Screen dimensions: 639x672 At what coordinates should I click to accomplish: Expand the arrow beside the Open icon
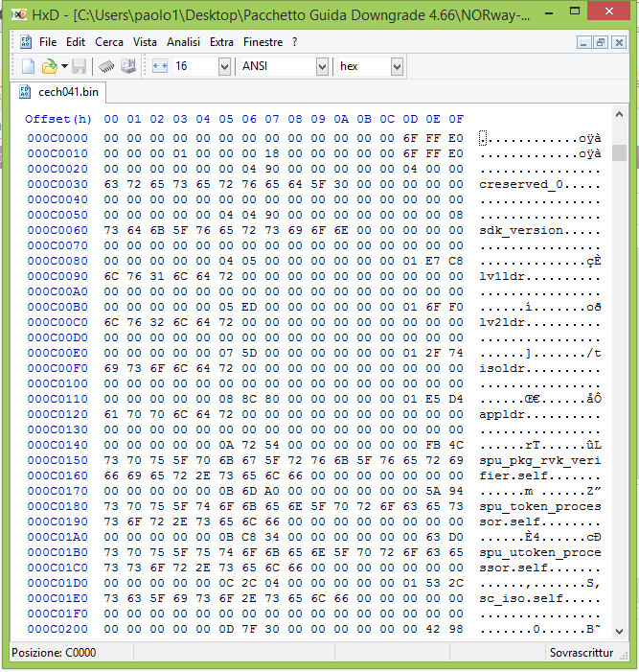point(63,66)
